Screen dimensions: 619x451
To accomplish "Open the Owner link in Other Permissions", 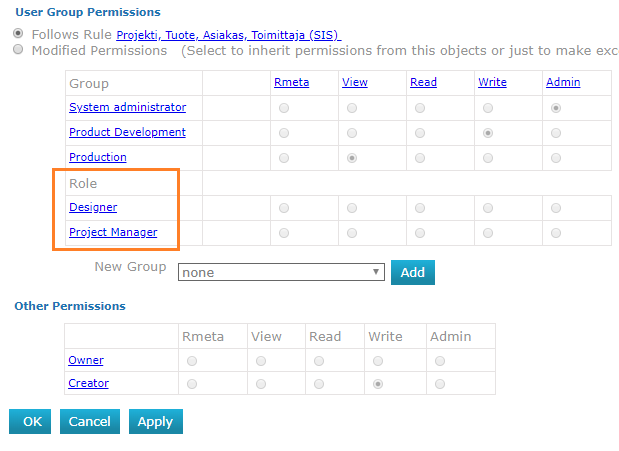I will point(86,360).
